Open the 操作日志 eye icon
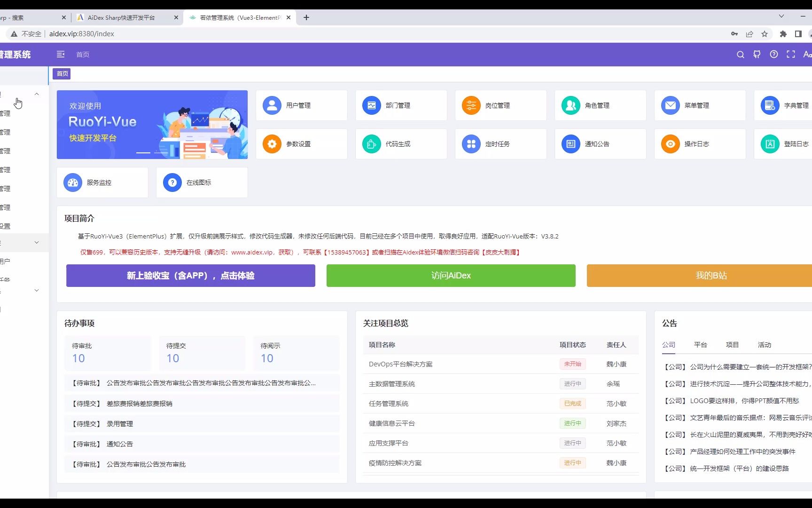812x508 pixels. pyautogui.click(x=671, y=144)
